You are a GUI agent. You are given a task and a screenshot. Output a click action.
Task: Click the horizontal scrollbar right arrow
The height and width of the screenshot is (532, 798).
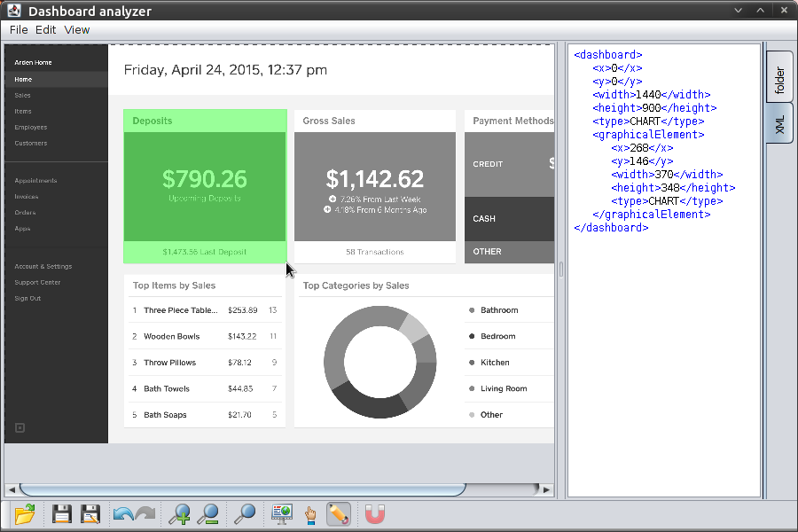coord(547,489)
